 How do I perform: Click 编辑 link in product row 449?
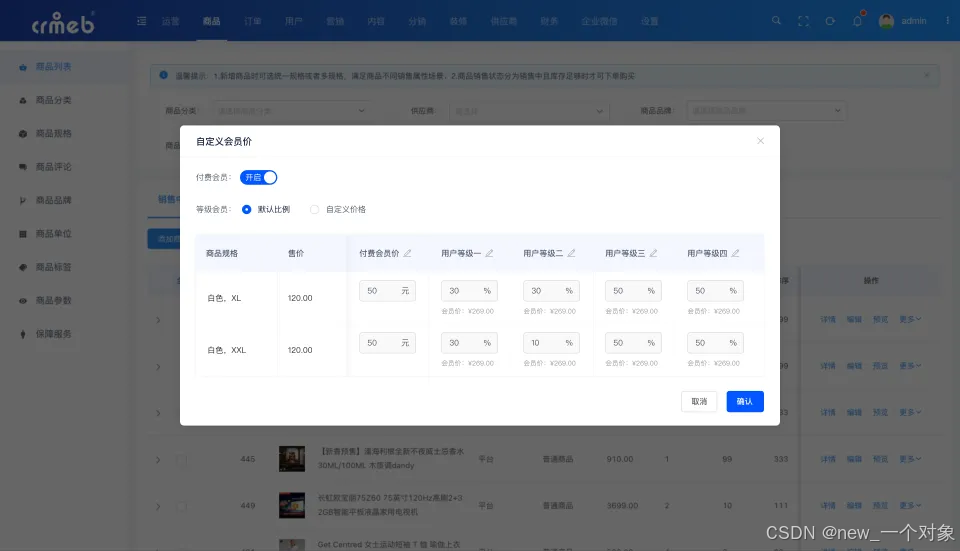854,506
